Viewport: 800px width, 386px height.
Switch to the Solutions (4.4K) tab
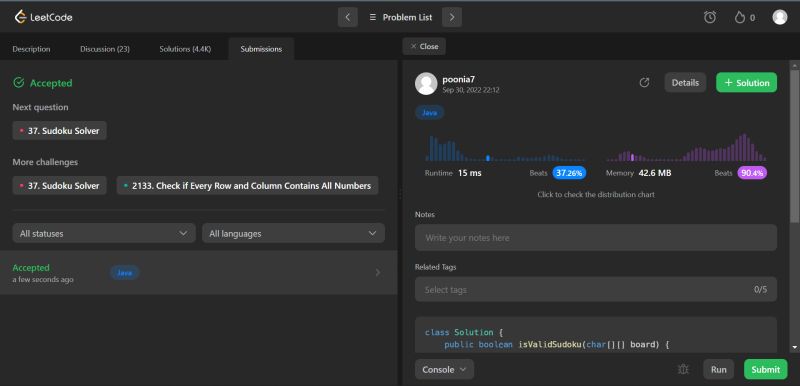coord(185,49)
